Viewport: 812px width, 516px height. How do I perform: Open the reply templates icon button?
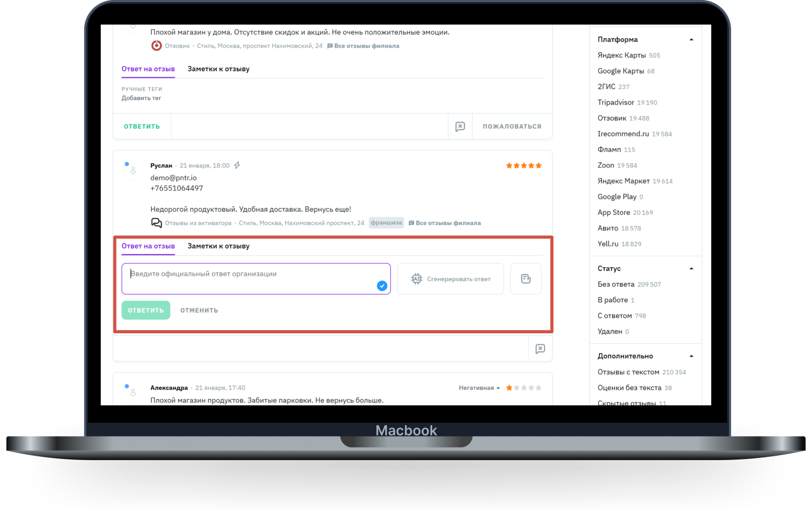[526, 279]
